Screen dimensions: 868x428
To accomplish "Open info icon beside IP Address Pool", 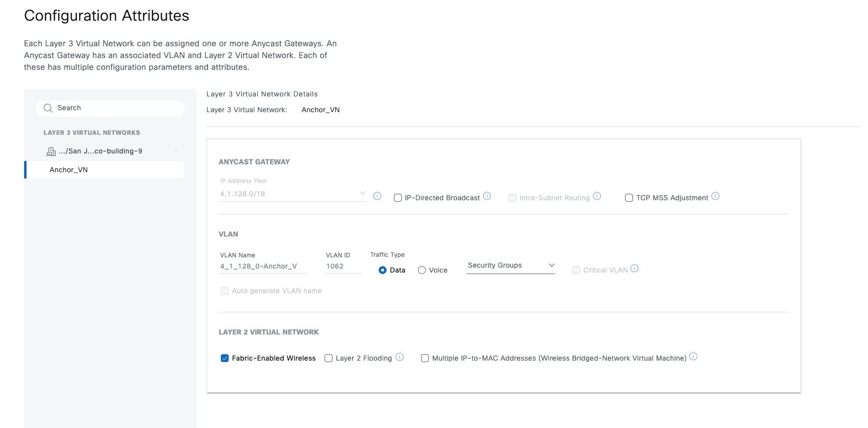I will (x=377, y=196).
